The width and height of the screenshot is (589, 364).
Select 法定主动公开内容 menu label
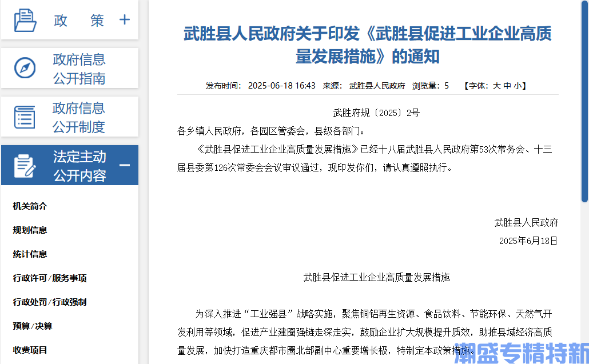[79, 166]
